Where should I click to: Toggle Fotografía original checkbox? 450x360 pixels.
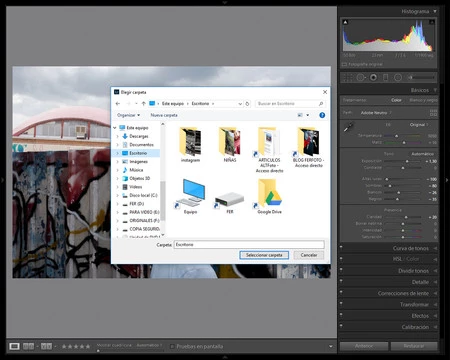tap(345, 64)
